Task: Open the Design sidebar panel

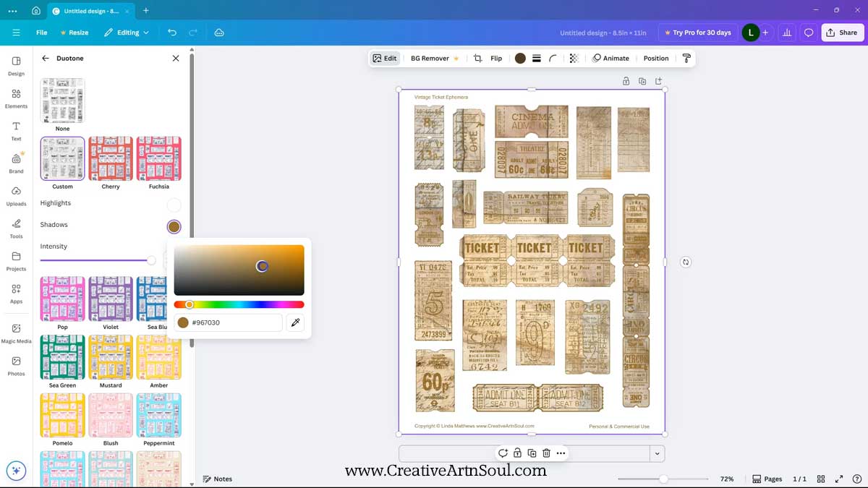Action: 16,66
